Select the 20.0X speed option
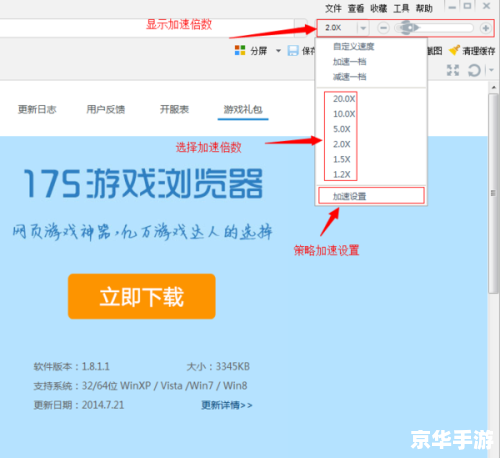The image size is (500, 458). tap(344, 99)
